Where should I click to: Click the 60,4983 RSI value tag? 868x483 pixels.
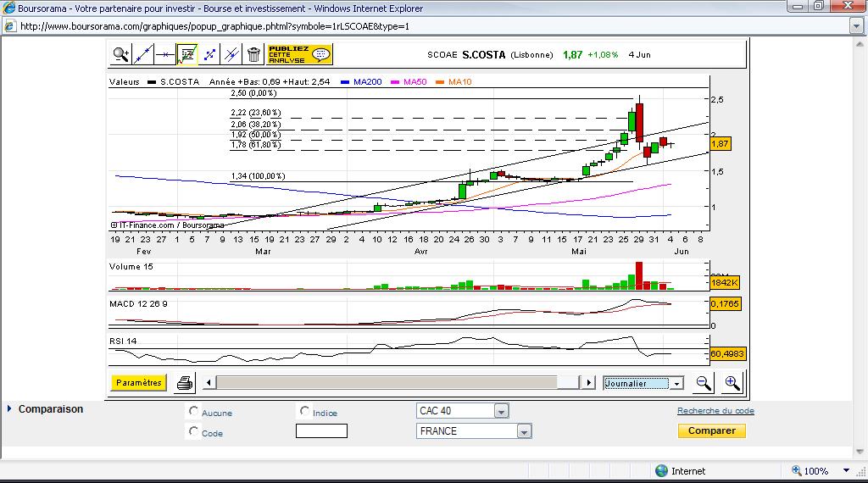pos(728,353)
